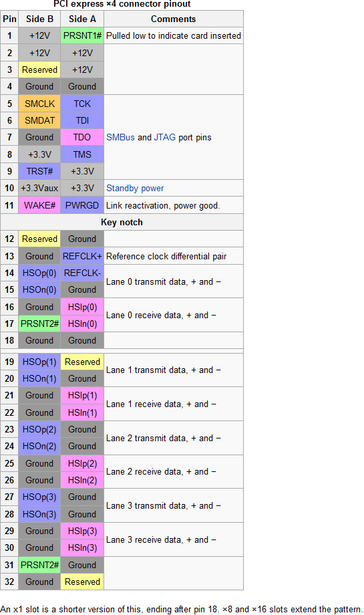
Task: Click pin number 11 in the Pin column
Action: click(9, 205)
